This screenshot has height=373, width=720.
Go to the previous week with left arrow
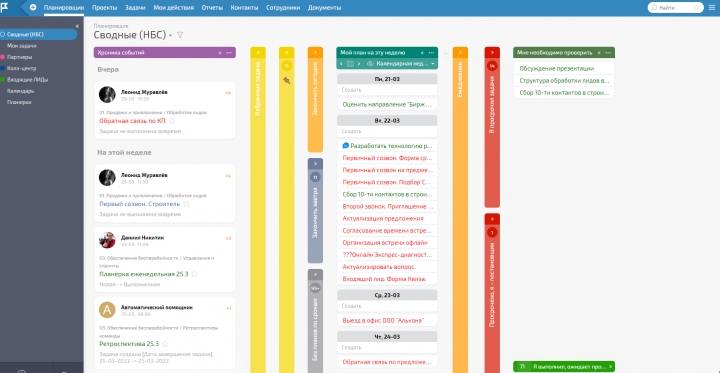point(341,63)
